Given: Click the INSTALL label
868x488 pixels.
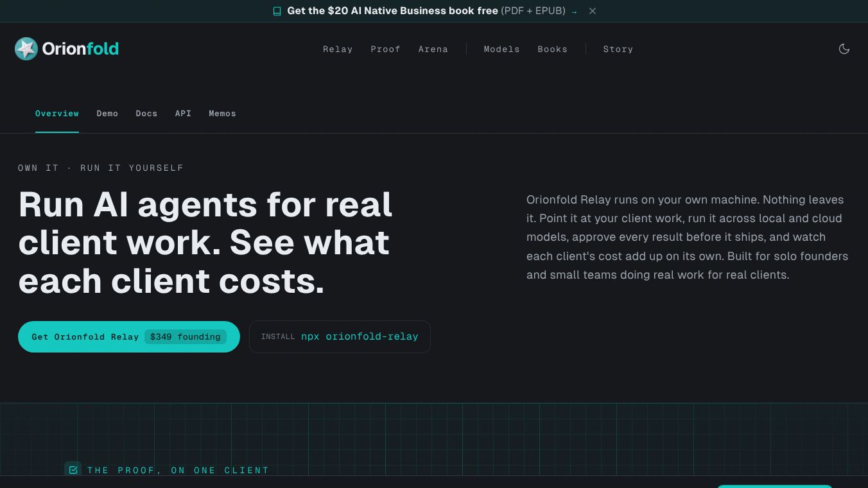Looking at the screenshot, I should (x=278, y=336).
